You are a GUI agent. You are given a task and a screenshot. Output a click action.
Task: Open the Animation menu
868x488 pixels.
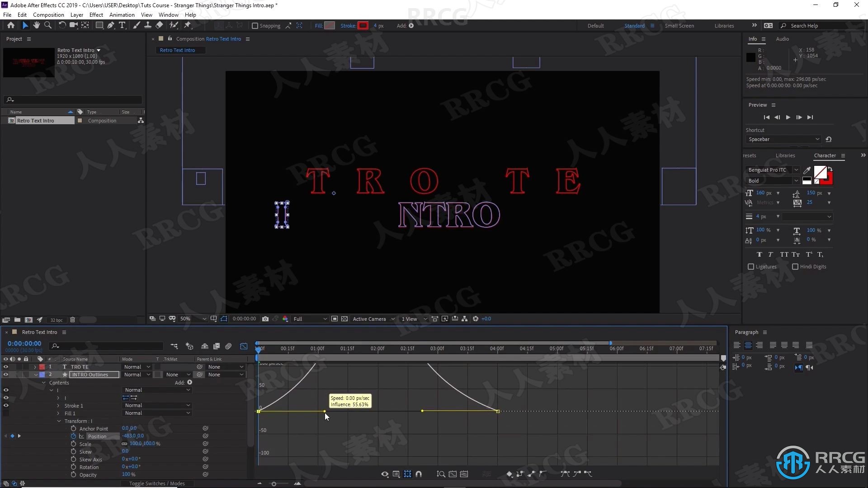(122, 15)
